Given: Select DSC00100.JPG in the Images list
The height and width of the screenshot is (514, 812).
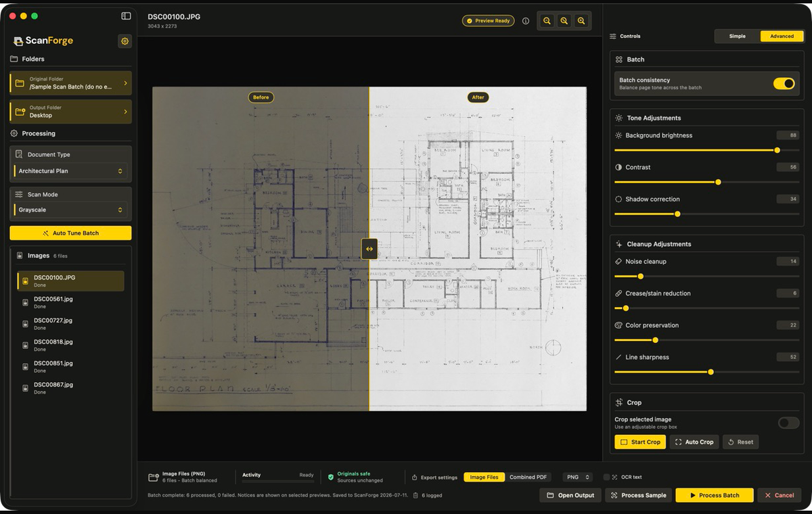Looking at the screenshot, I should point(70,281).
